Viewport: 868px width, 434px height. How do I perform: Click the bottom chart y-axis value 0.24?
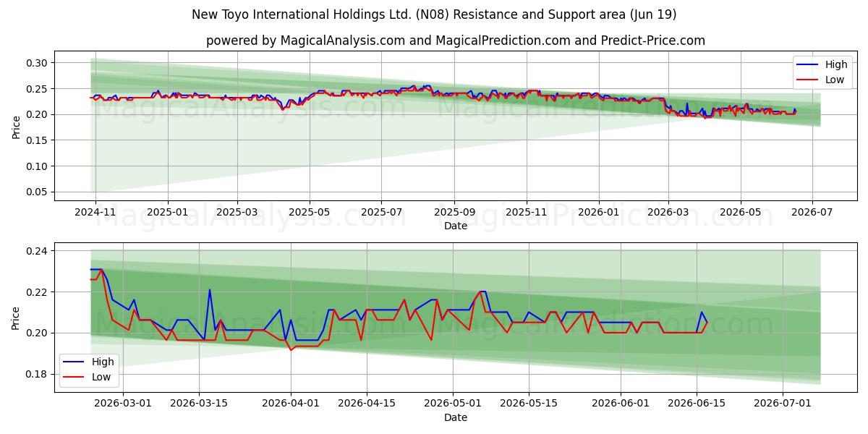[x=36, y=251]
